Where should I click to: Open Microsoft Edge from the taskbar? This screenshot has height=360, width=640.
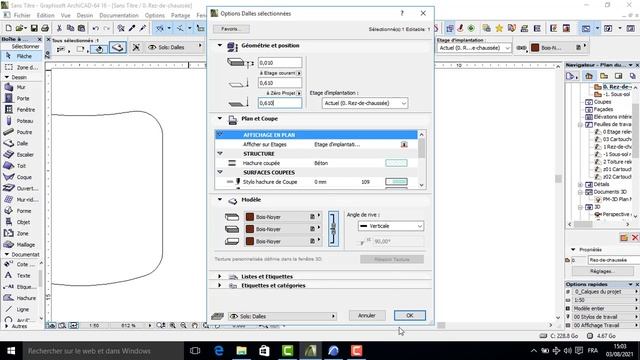[x=219, y=351]
